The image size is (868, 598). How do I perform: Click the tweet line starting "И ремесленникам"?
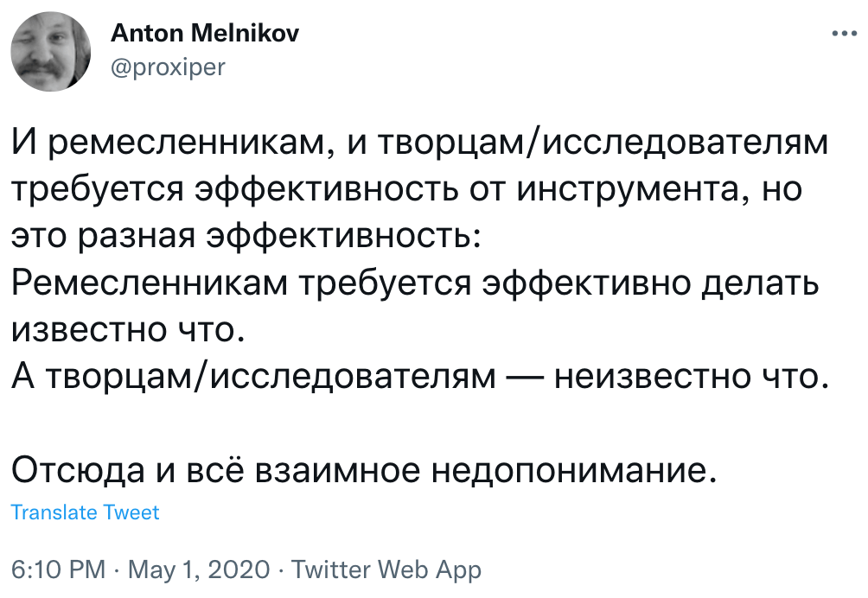[420, 143]
